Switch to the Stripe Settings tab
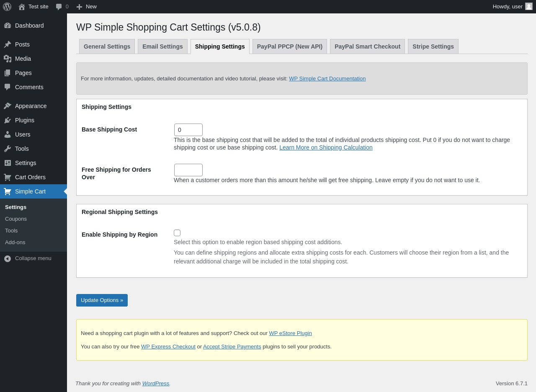 [x=433, y=46]
